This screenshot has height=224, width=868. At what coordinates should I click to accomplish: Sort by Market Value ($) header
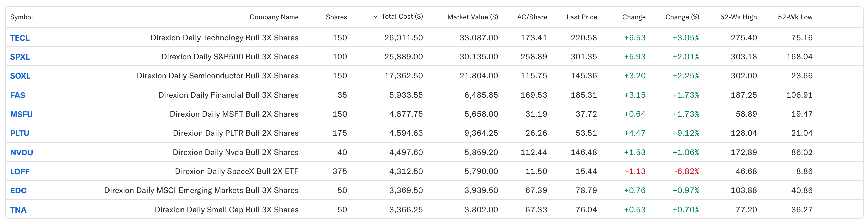point(473,17)
